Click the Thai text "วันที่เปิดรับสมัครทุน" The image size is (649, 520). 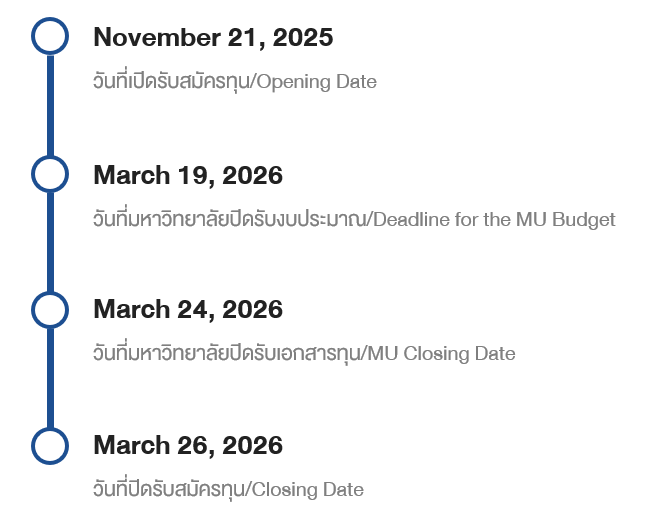pos(172,82)
